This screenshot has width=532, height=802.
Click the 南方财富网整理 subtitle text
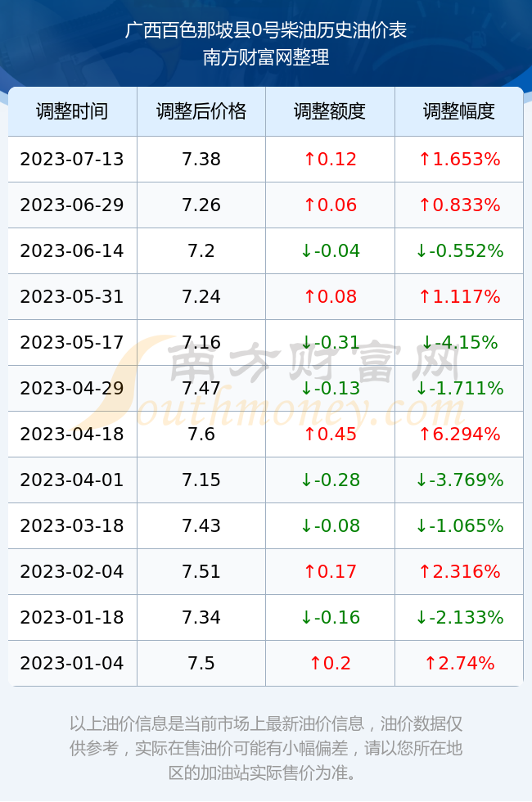pyautogui.click(x=266, y=56)
